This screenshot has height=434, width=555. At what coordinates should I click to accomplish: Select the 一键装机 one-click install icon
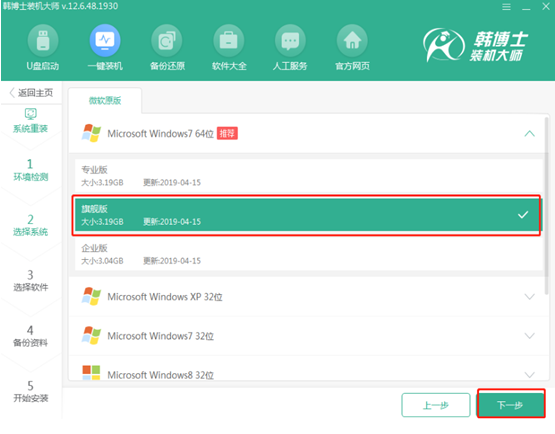click(x=105, y=41)
